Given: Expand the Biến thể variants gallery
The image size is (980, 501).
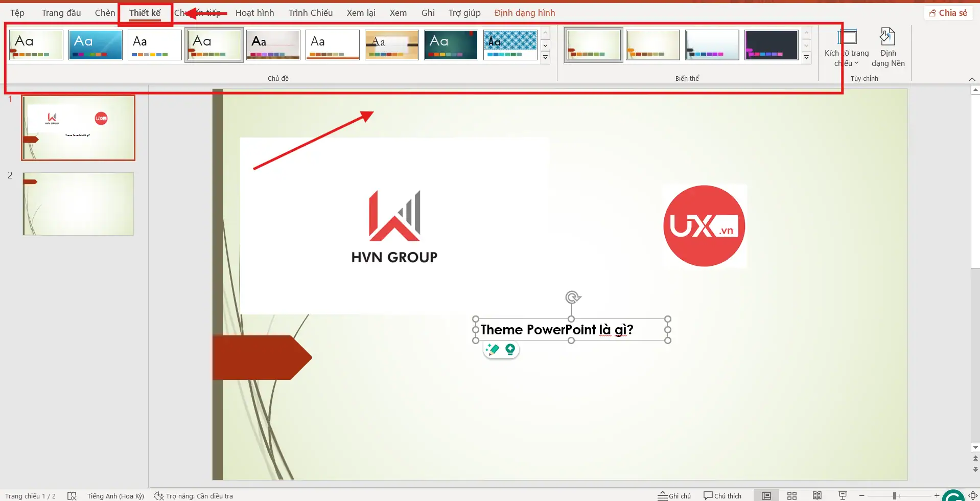Looking at the screenshot, I should (x=806, y=57).
